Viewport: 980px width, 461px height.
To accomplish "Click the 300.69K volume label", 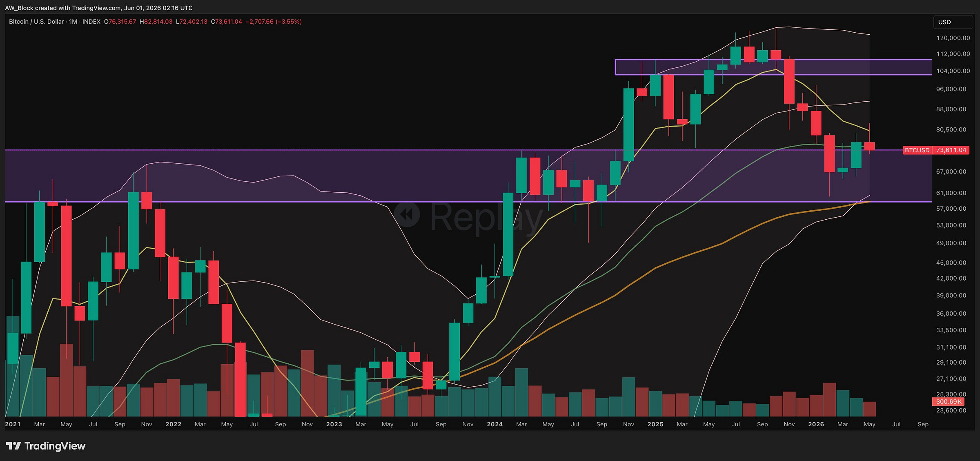I will click(949, 402).
